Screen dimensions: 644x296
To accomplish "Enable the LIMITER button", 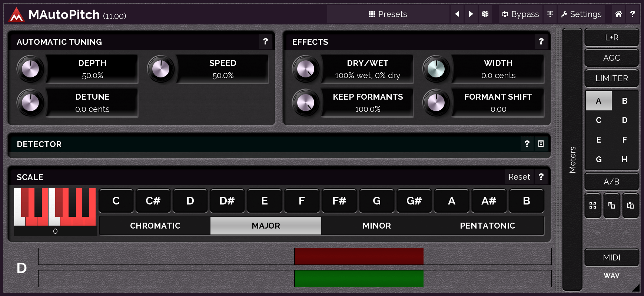I will (612, 78).
